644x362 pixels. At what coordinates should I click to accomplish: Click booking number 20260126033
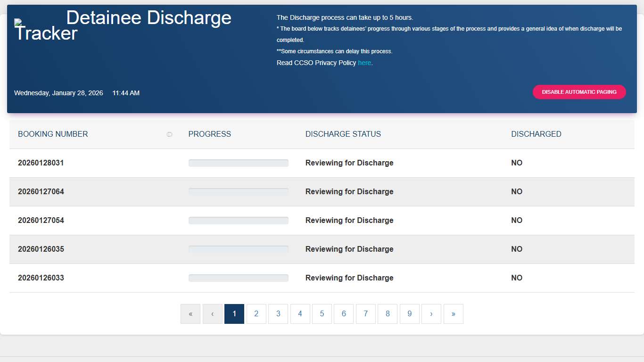[x=41, y=278]
